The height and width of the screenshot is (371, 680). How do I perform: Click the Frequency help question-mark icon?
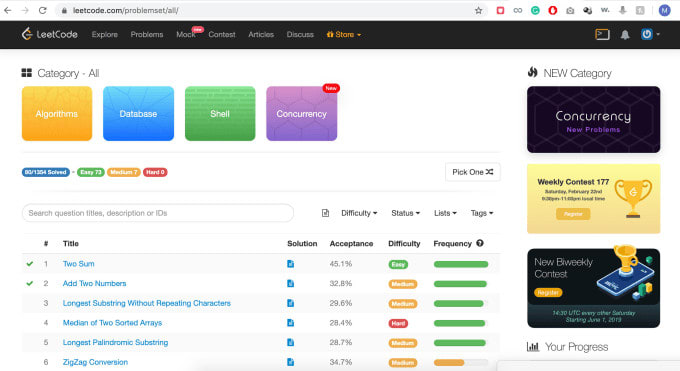click(x=480, y=243)
